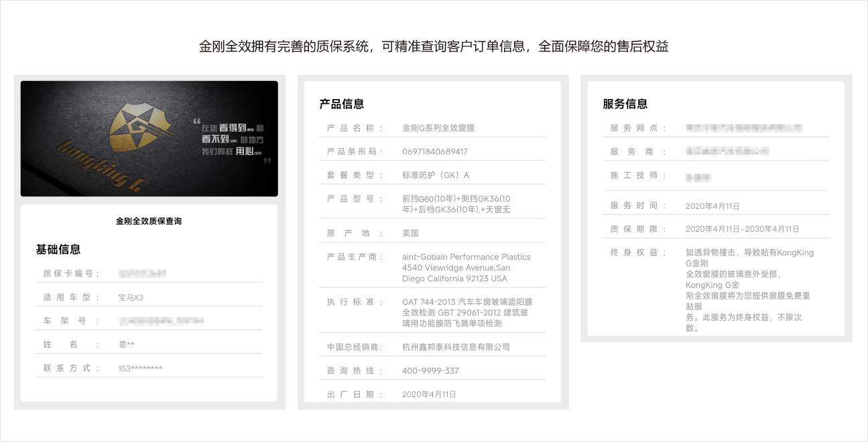Select the 姓名 label
The height and width of the screenshot is (442, 868).
(72, 344)
